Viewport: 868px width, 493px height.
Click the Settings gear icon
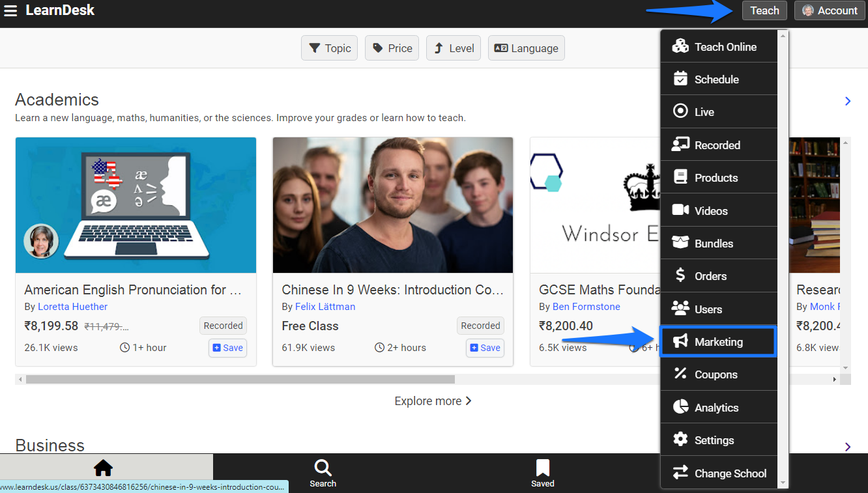(680, 440)
